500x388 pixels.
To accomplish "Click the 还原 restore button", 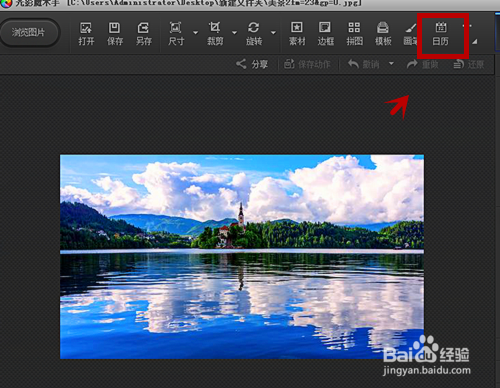I will (469, 64).
